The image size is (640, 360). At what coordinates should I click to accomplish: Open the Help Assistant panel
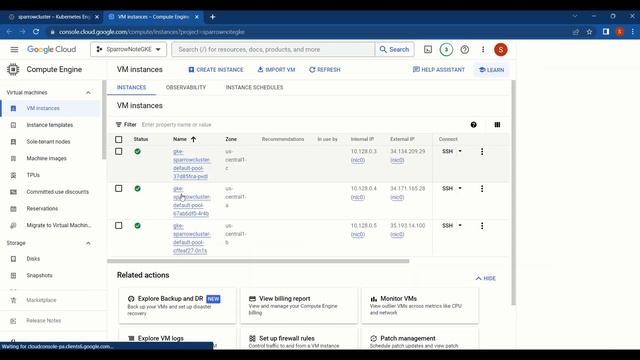tap(439, 70)
